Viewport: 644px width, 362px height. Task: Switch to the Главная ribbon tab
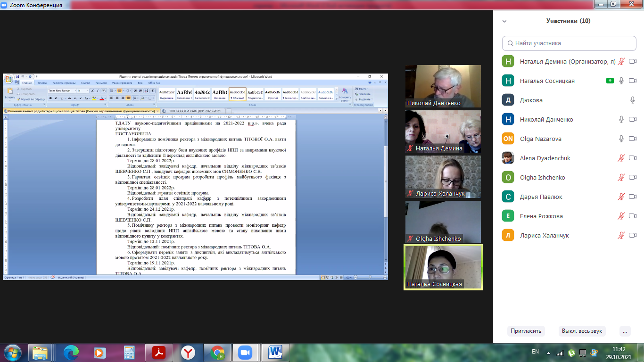(27, 83)
